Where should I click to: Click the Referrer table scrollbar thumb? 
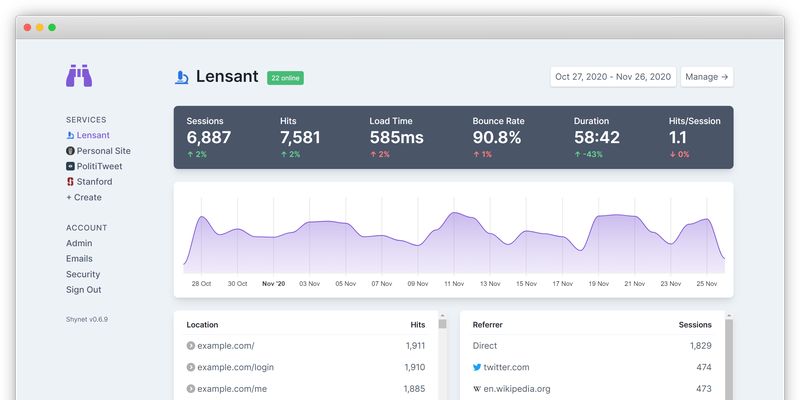point(729,360)
